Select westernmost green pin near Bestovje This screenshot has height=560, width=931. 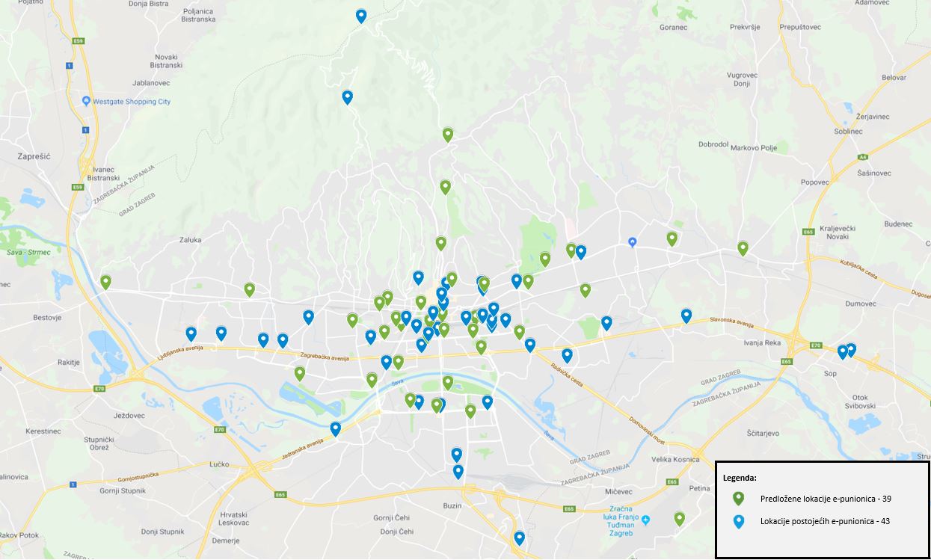click(106, 282)
